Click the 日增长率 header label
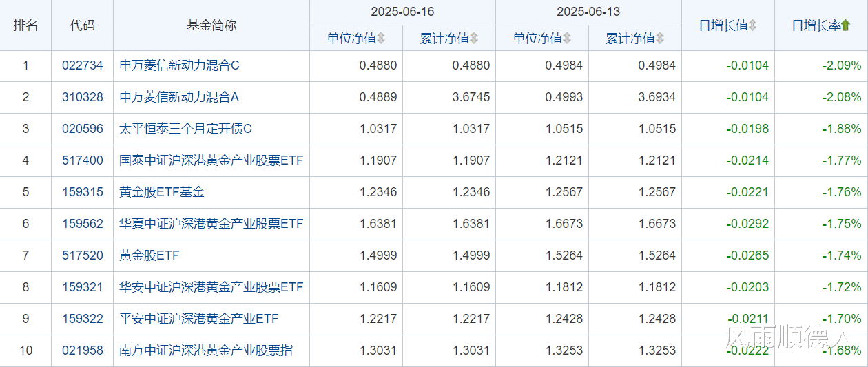This screenshot has height=367, width=868. pyautogui.click(x=816, y=25)
